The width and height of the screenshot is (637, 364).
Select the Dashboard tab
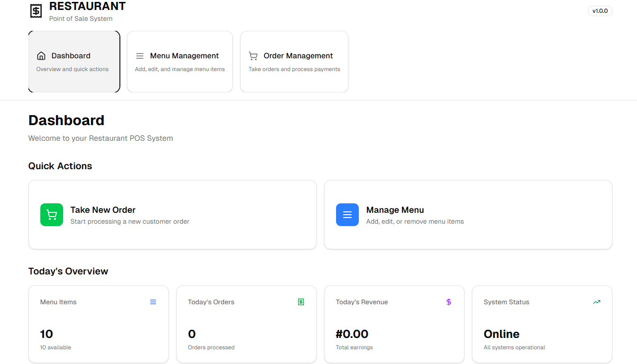(74, 62)
